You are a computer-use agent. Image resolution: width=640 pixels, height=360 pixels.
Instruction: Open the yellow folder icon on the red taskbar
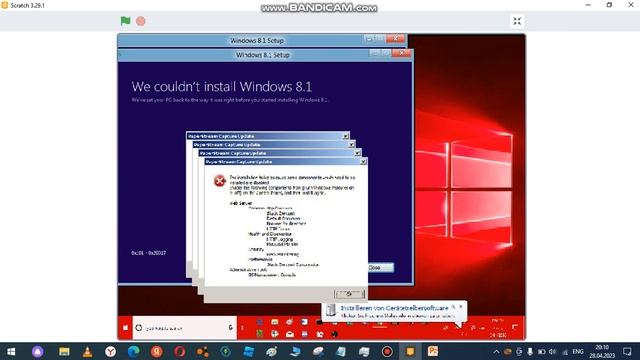[275, 322]
